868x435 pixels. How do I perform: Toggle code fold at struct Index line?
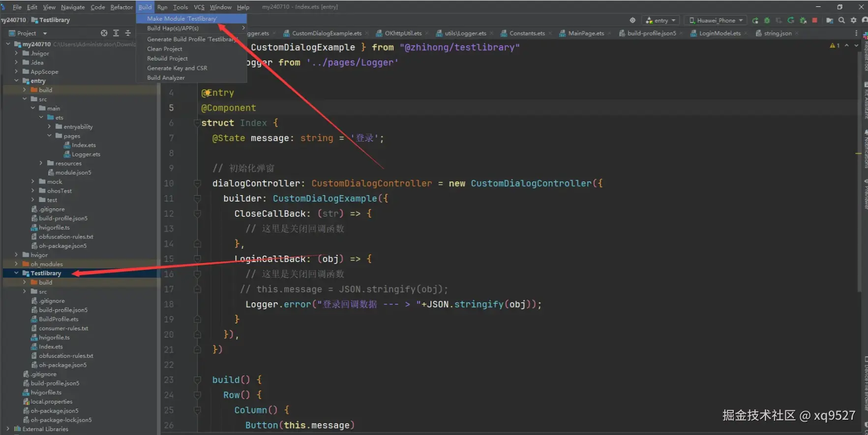[x=197, y=123]
